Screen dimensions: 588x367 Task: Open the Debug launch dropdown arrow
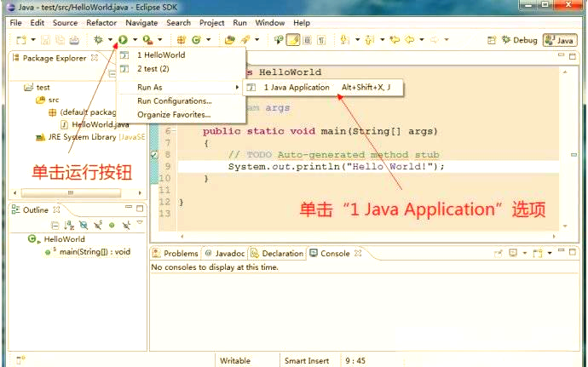[x=110, y=39]
